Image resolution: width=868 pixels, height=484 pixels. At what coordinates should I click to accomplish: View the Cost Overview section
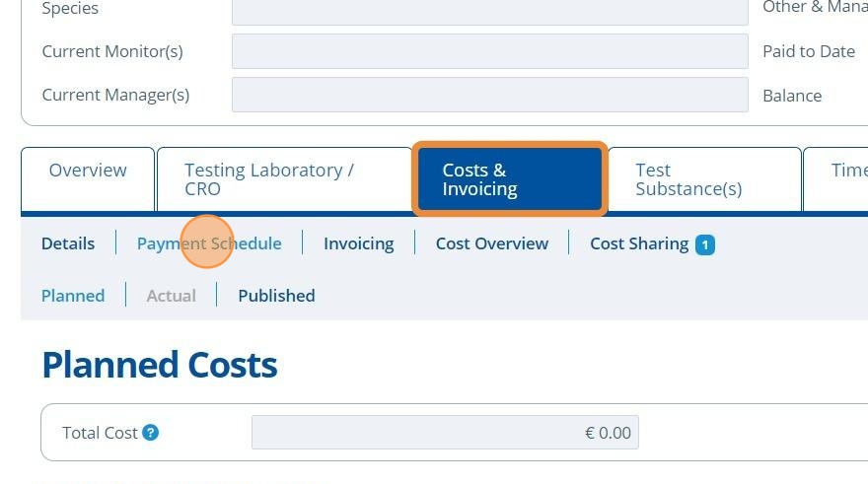tap(491, 243)
